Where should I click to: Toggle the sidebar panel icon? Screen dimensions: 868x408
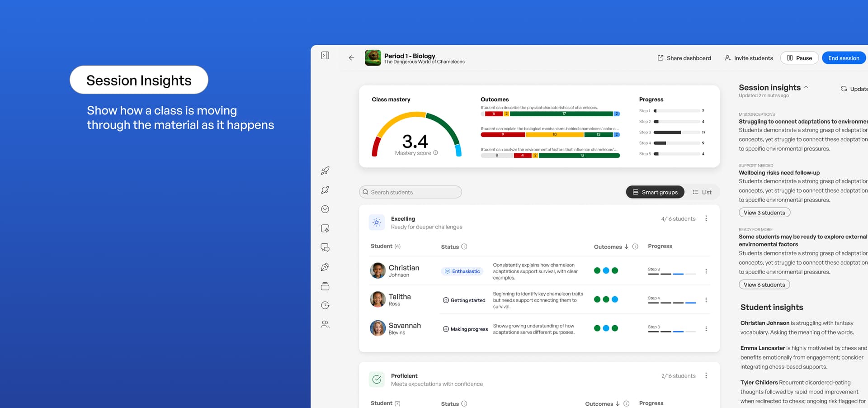coord(325,56)
